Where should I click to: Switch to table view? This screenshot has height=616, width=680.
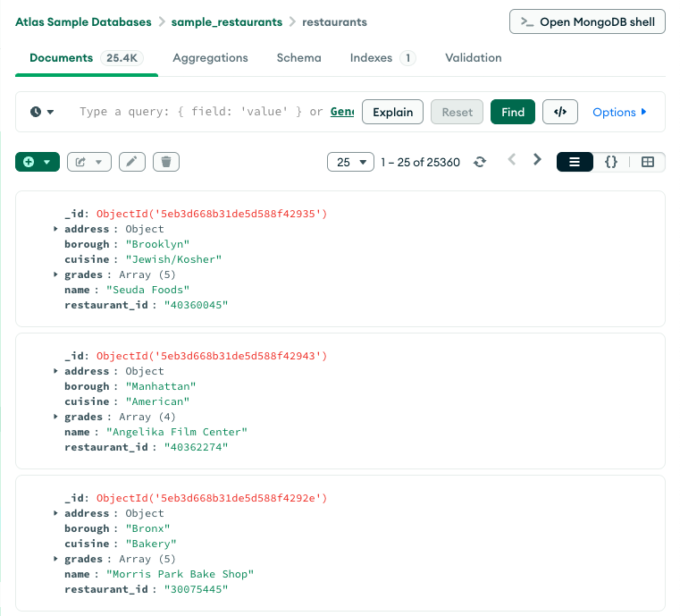[648, 162]
